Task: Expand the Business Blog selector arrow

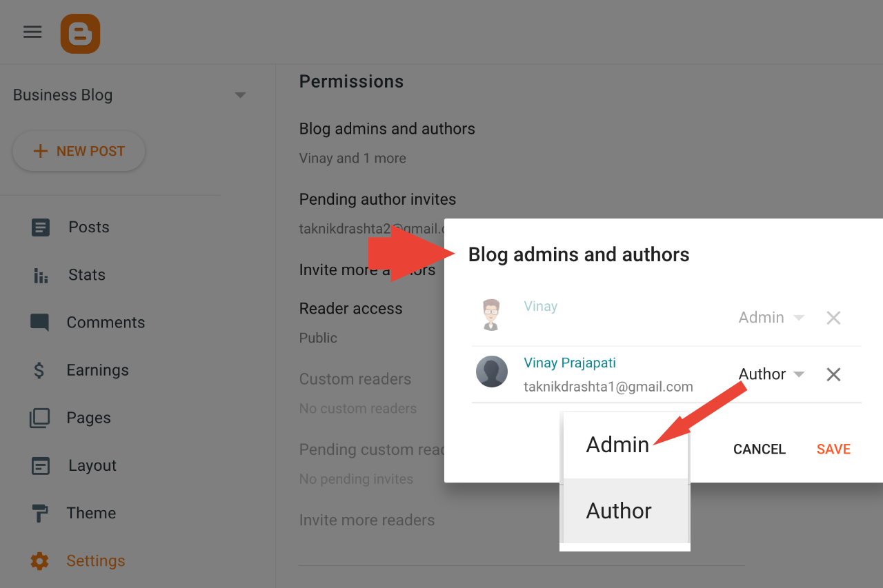Action: [x=240, y=95]
